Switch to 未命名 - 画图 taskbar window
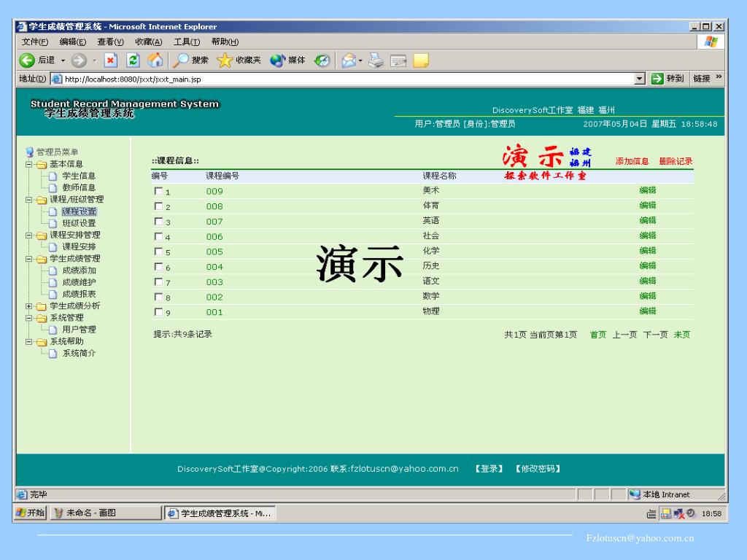The height and width of the screenshot is (560, 747). pos(106,513)
